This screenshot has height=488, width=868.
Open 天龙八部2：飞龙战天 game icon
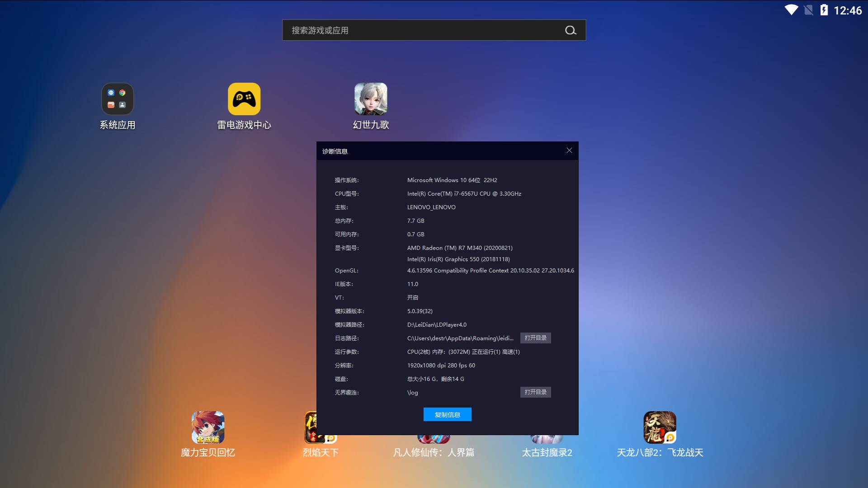tap(660, 427)
